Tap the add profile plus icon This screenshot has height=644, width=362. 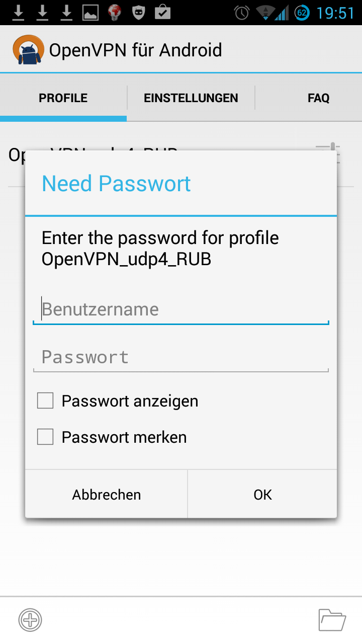(30, 619)
